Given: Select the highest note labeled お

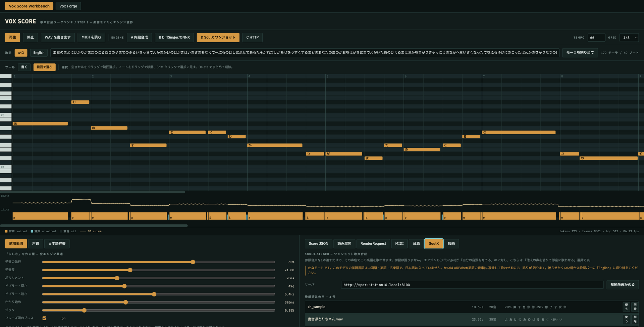Looking at the screenshot, I should (x=80, y=102).
